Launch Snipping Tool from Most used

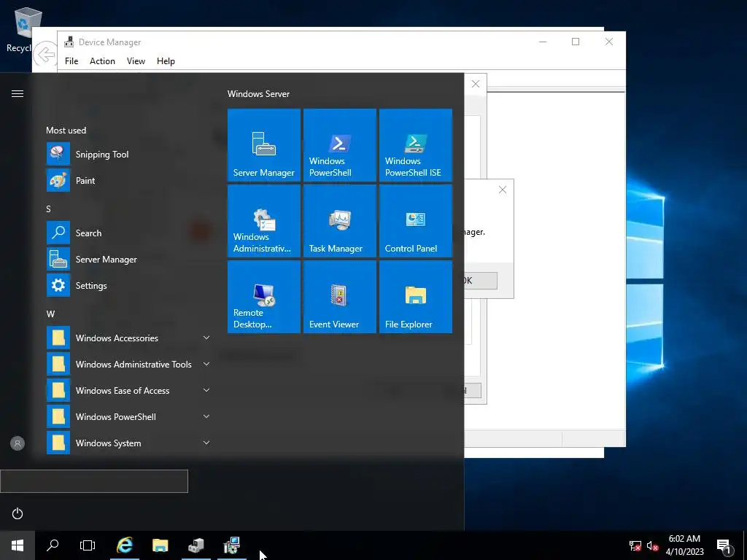coord(128,155)
